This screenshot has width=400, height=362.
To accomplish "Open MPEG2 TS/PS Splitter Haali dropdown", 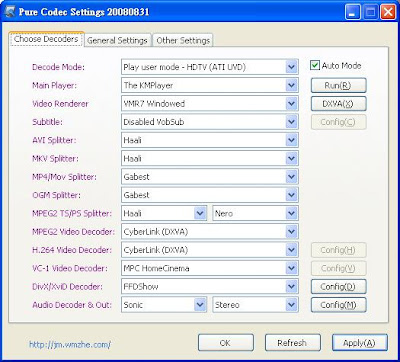I will (164, 213).
